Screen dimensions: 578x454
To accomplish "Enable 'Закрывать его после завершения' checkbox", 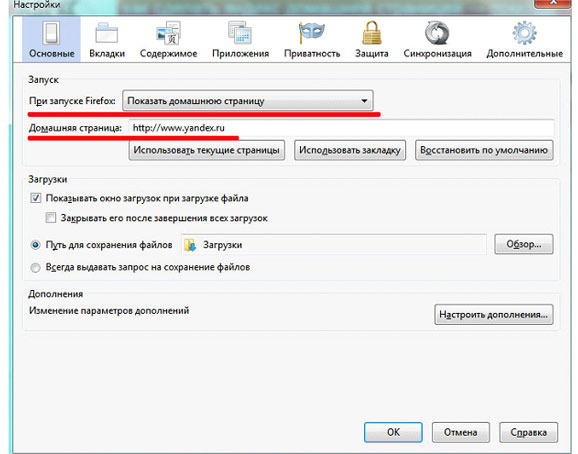I will (x=51, y=218).
